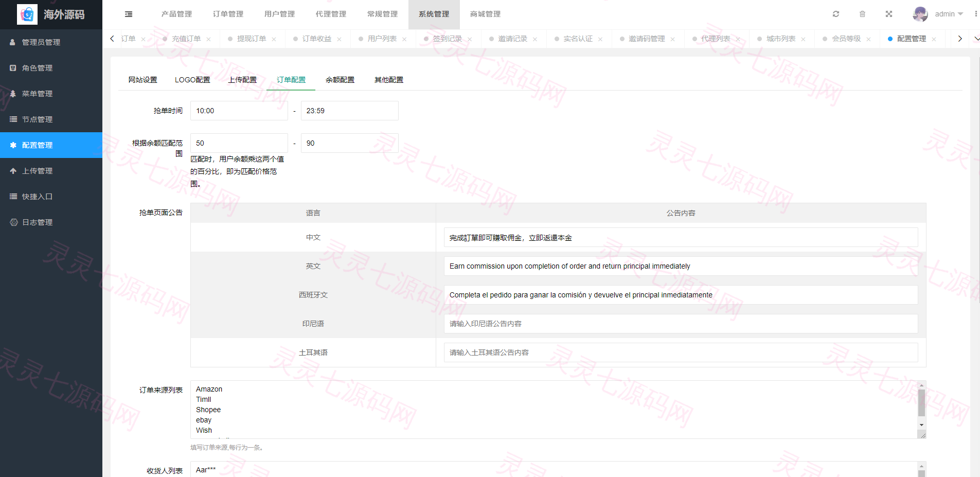Click the Indonesian announcement input field

click(x=681, y=324)
